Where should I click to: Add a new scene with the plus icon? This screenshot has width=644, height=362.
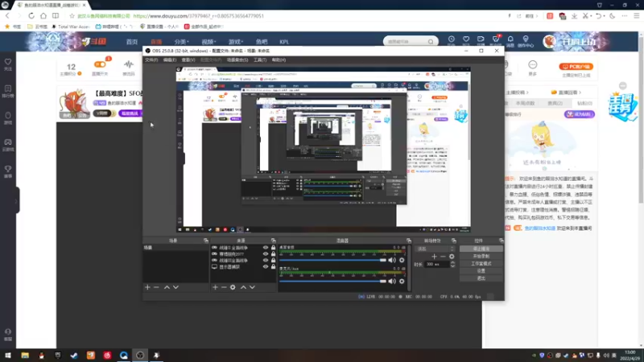147,287
